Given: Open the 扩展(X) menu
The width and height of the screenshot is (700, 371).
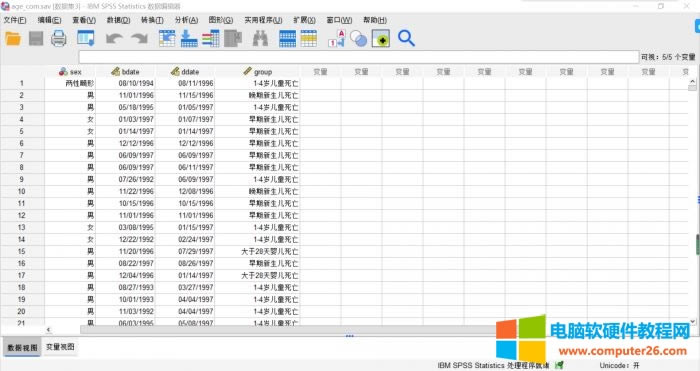Looking at the screenshot, I should click(304, 20).
